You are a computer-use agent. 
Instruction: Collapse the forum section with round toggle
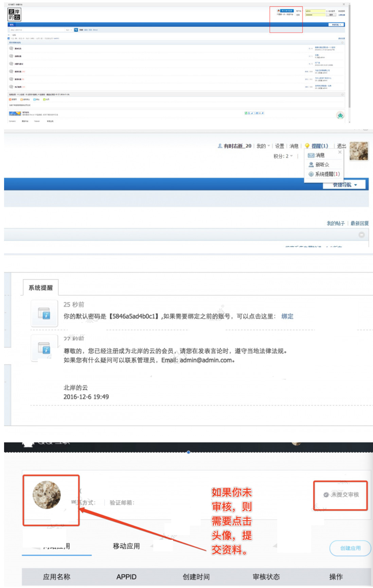tap(361, 235)
